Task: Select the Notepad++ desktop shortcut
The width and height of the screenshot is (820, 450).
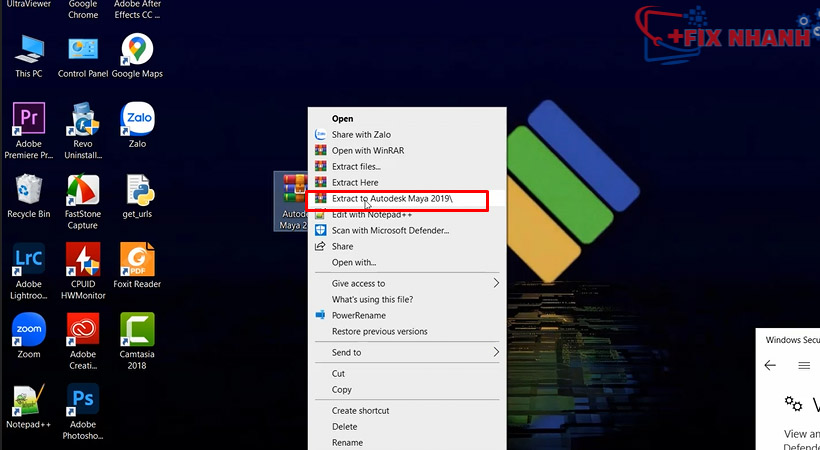Action: (29, 407)
